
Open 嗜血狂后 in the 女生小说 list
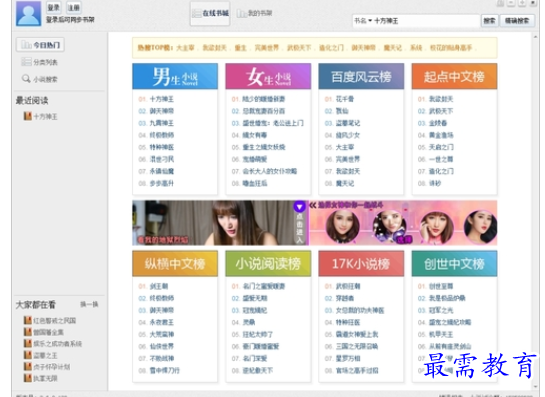point(254,183)
